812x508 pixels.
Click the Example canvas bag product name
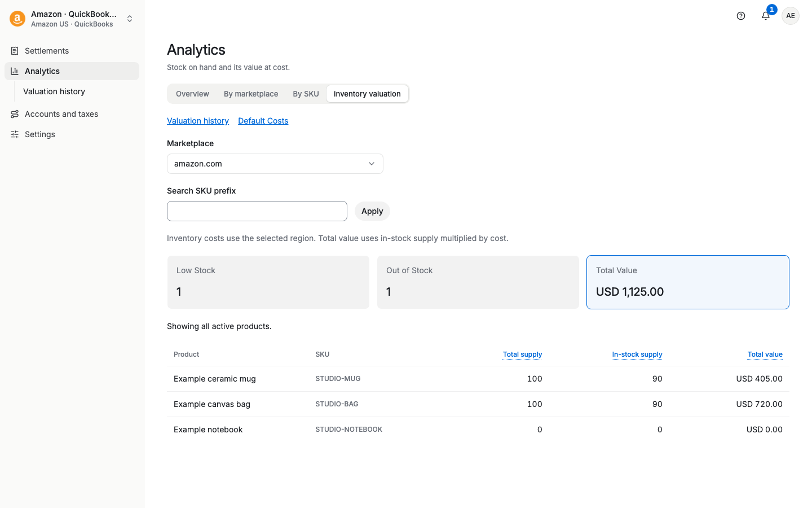tap(212, 404)
